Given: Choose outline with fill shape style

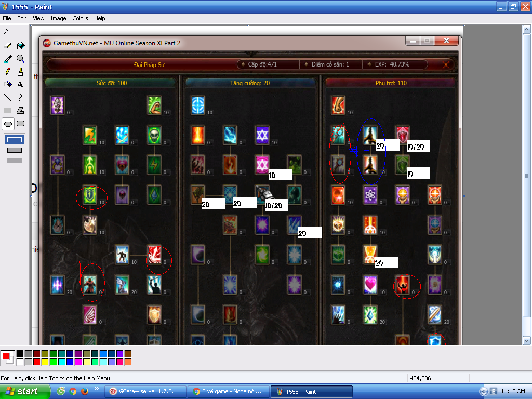Looking at the screenshot, I should pyautogui.click(x=15, y=150).
